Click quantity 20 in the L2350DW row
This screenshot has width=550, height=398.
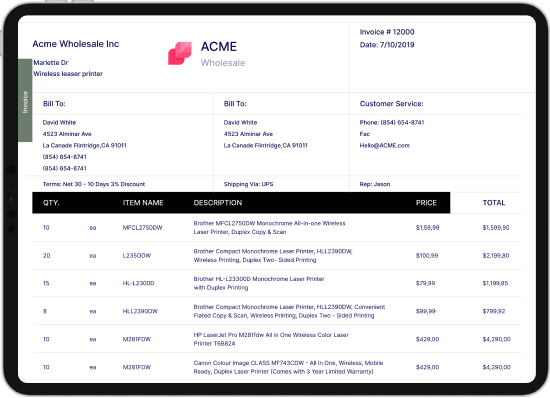[46, 256]
